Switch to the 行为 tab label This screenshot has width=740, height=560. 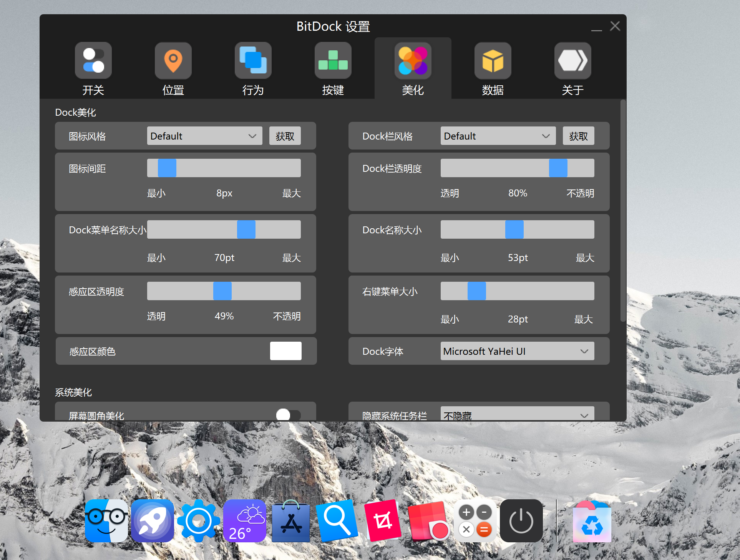pos(253,90)
